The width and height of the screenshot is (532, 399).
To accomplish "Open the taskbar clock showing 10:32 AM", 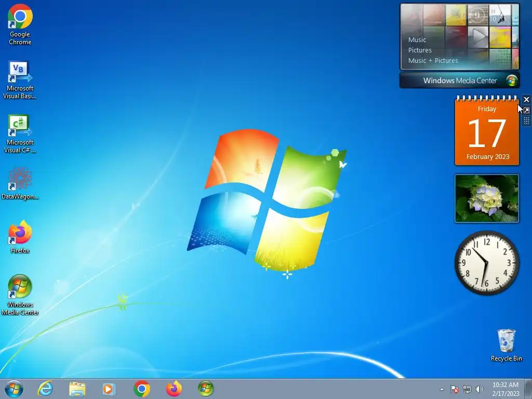I will 506,389.
